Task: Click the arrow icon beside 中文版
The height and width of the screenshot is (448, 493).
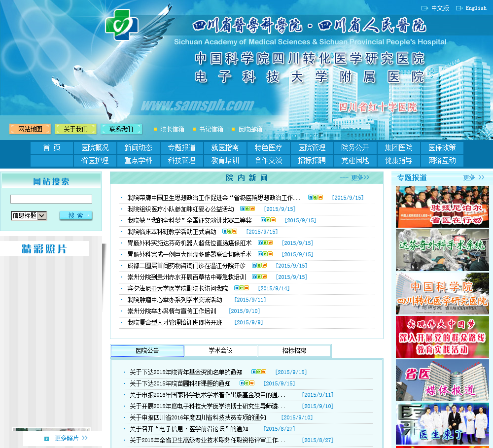Action: tap(425, 8)
